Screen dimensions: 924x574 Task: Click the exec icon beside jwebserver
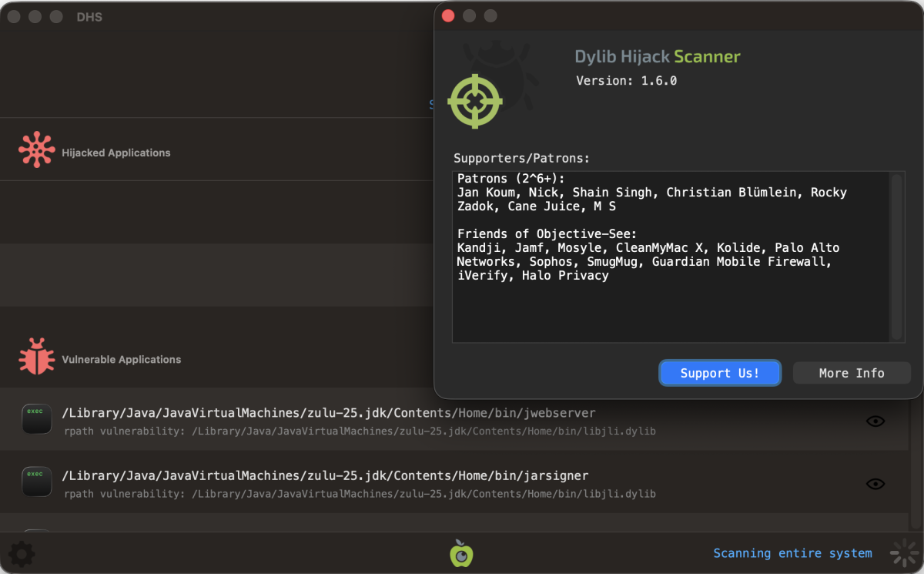(36, 419)
